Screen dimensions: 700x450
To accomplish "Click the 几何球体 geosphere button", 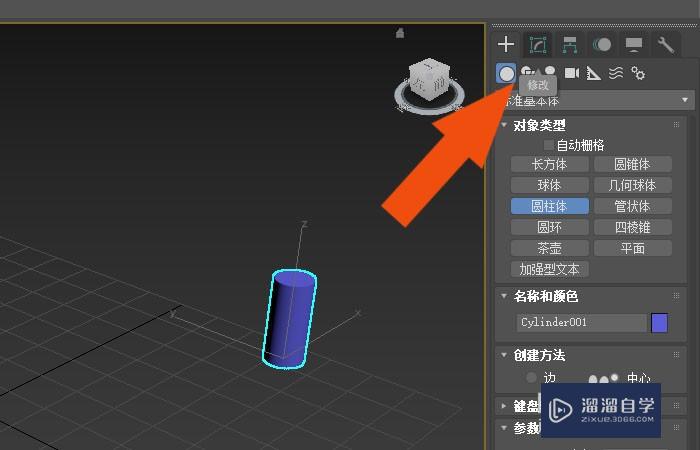I will pyautogui.click(x=633, y=185).
